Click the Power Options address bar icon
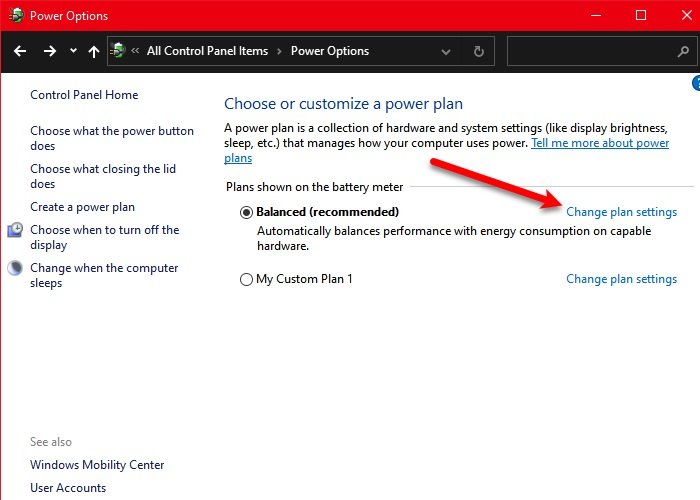700x500 pixels. tap(119, 51)
